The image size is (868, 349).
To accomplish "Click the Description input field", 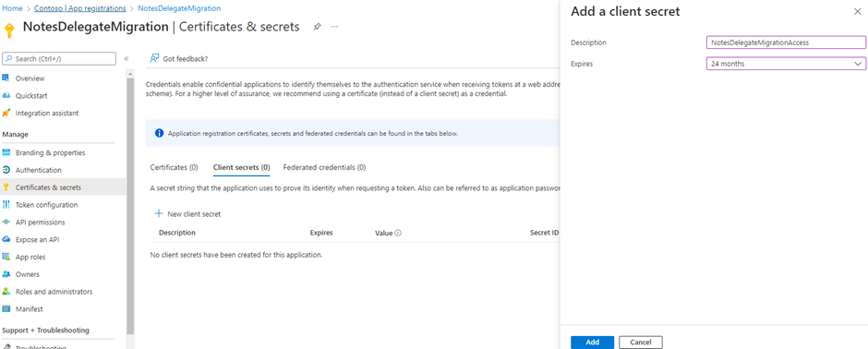I will (786, 42).
